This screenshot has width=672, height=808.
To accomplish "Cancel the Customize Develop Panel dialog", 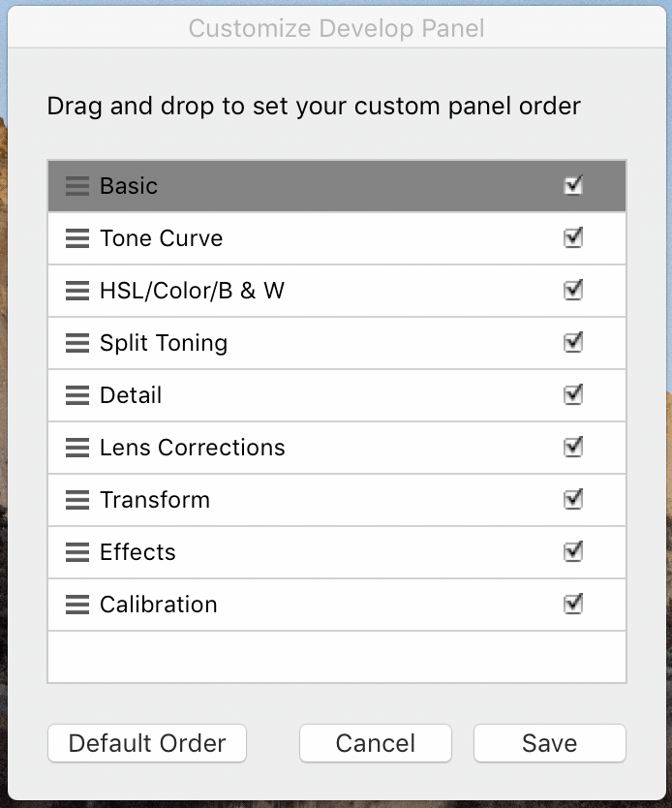I will [x=376, y=743].
